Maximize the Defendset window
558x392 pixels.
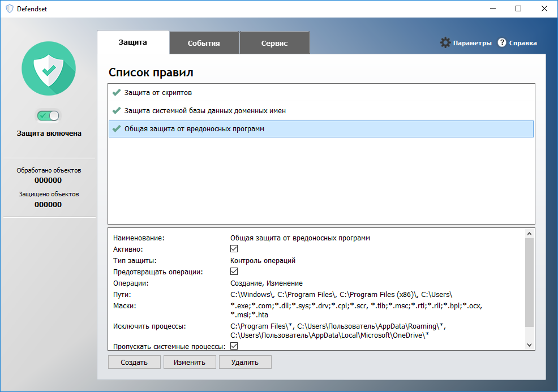(518, 8)
